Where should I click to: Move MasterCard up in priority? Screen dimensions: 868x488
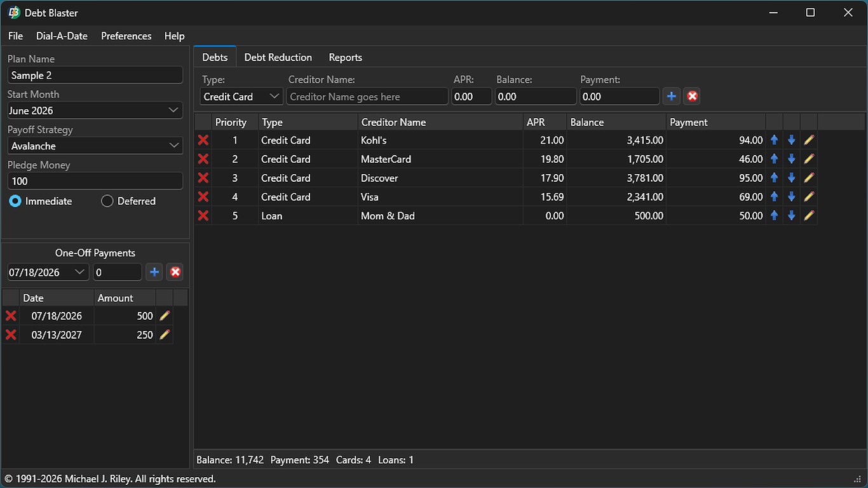pos(775,159)
